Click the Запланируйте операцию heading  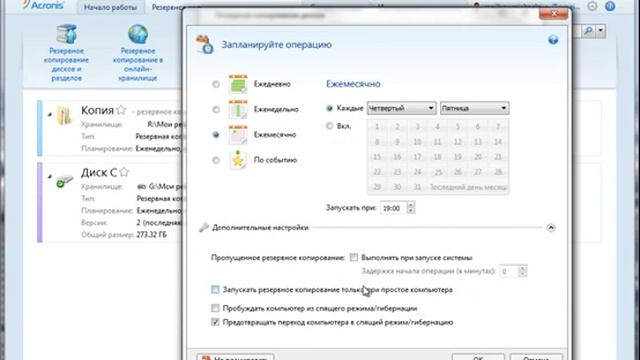[276, 44]
